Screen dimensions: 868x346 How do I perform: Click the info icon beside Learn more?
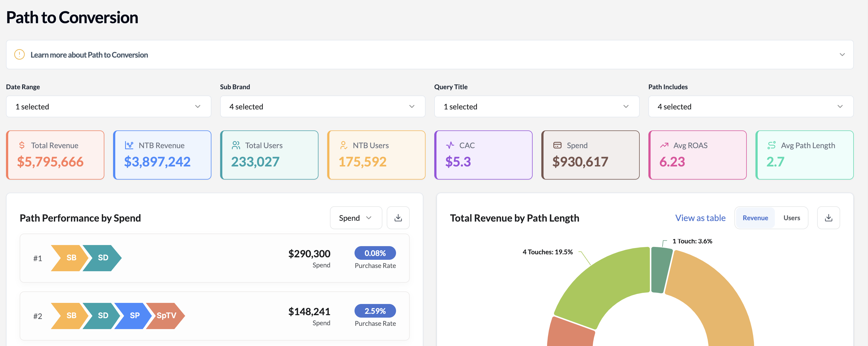click(20, 55)
